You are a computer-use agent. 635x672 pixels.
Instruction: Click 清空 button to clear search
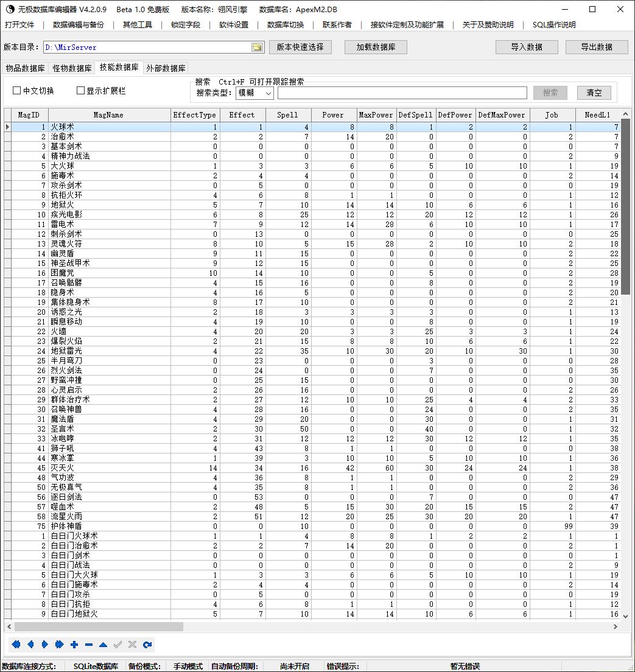(594, 93)
